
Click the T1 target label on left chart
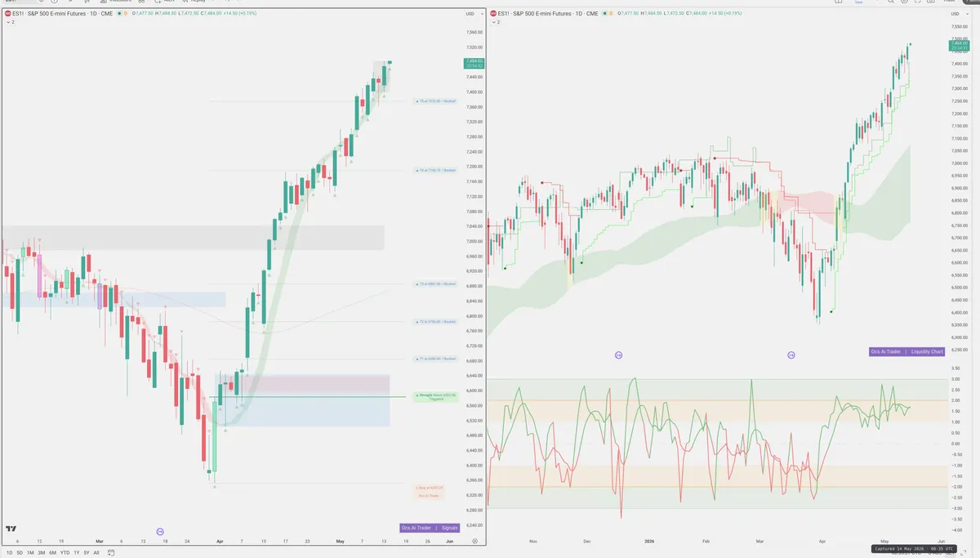click(435, 359)
